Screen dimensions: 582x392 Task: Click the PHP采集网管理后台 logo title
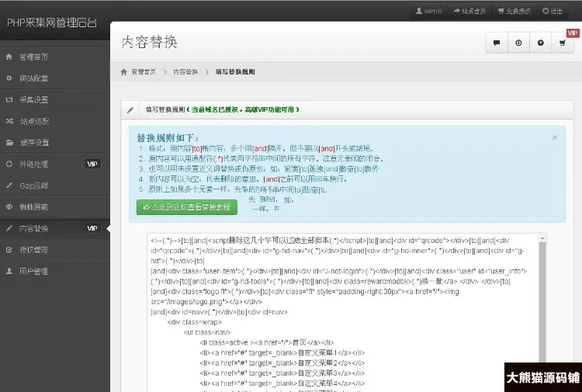52,23
